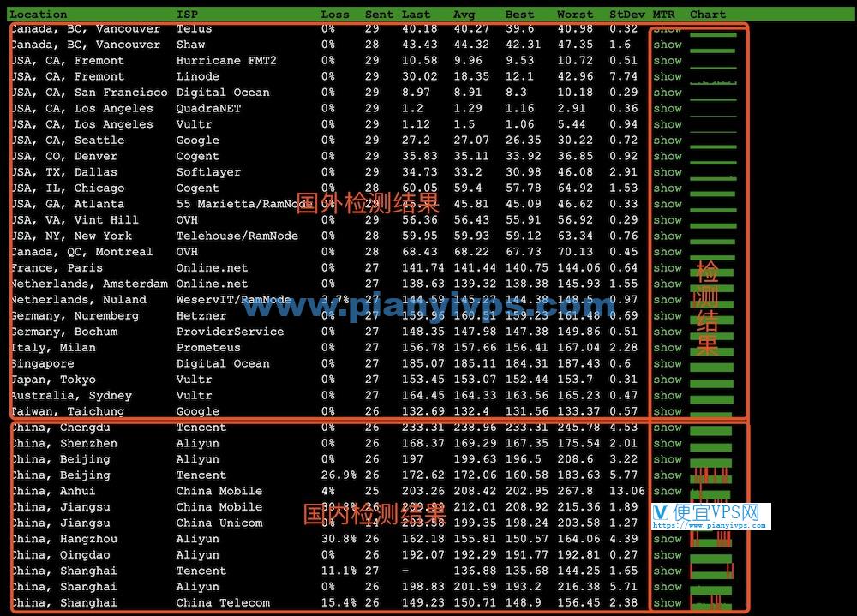Screen dimensions: 857x616
Task: Click show on China, Anhui row
Action: [668, 492]
